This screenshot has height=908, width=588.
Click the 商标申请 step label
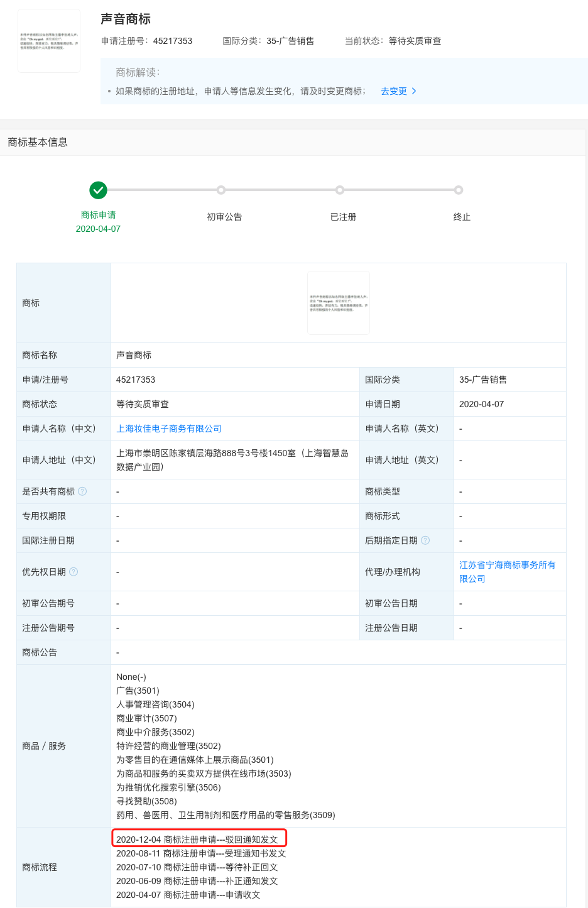tap(98, 215)
